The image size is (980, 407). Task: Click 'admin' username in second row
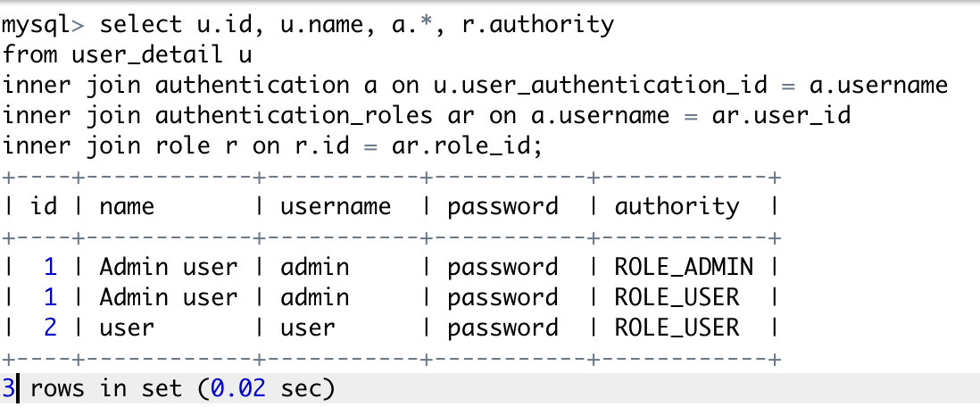click(x=315, y=297)
